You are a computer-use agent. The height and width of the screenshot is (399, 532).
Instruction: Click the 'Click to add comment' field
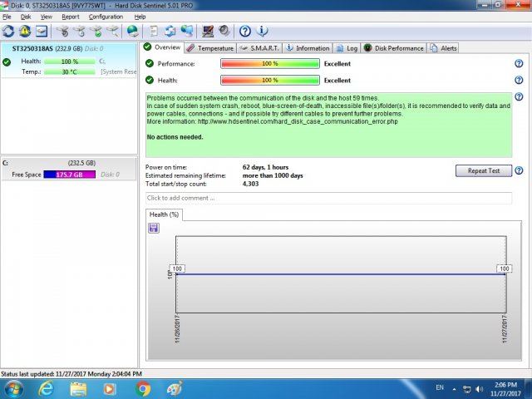pyautogui.click(x=328, y=198)
